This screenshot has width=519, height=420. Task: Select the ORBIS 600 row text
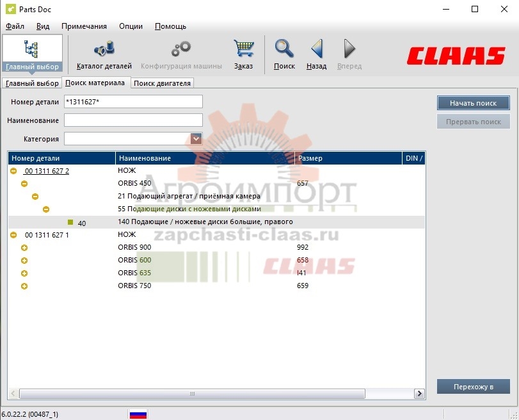click(134, 260)
